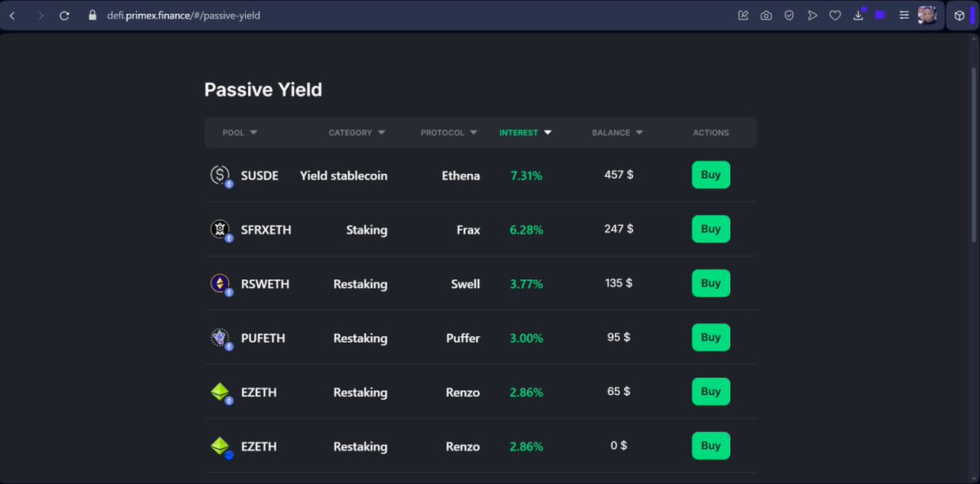The width and height of the screenshot is (980, 484).
Task: Click the 6.28% interest value
Action: tap(526, 230)
